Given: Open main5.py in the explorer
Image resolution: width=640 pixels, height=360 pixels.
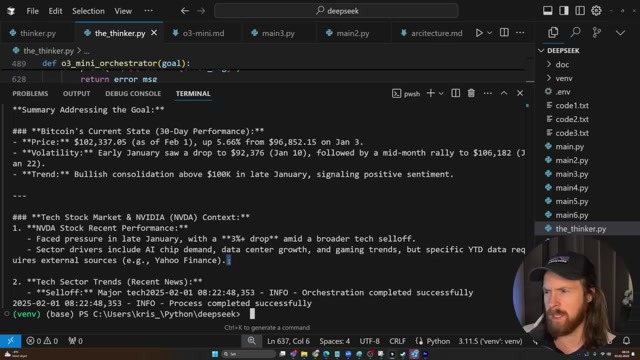Looking at the screenshot, I should click(x=571, y=202).
